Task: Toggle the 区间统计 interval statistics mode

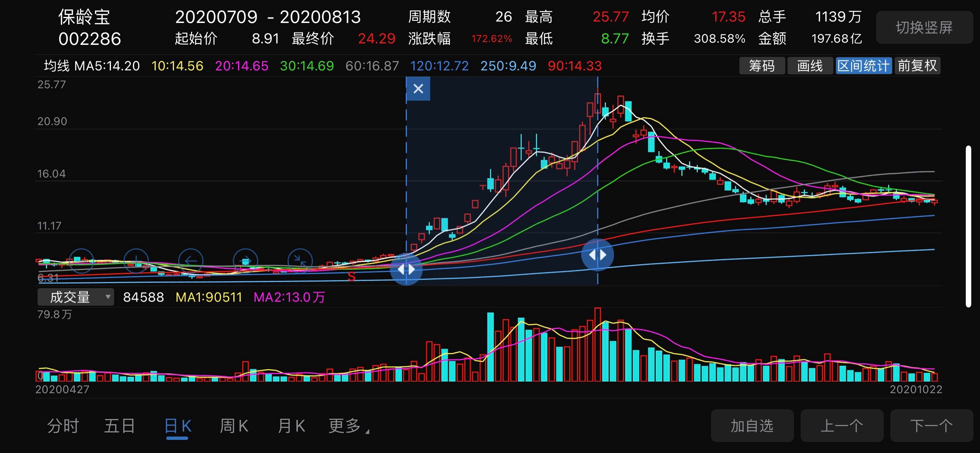Action: pos(864,66)
